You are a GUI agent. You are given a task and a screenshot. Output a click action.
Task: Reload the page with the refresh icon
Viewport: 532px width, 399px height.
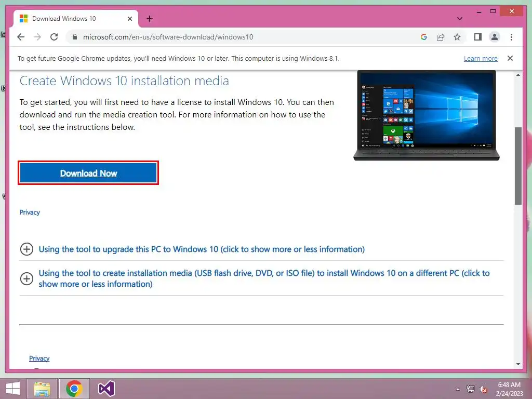pyautogui.click(x=54, y=37)
